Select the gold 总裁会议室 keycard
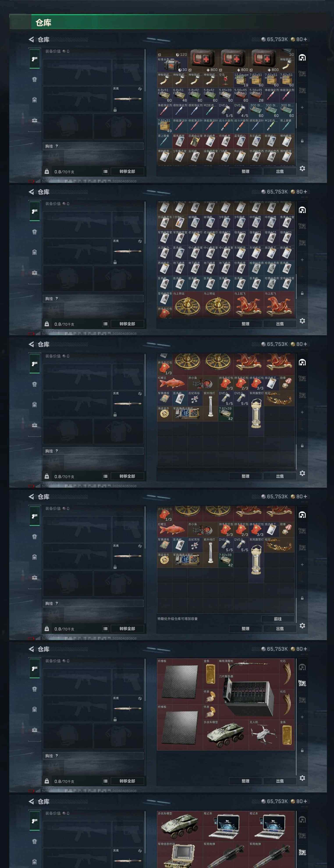Viewport: 334px width, 868px height. [x=195, y=141]
